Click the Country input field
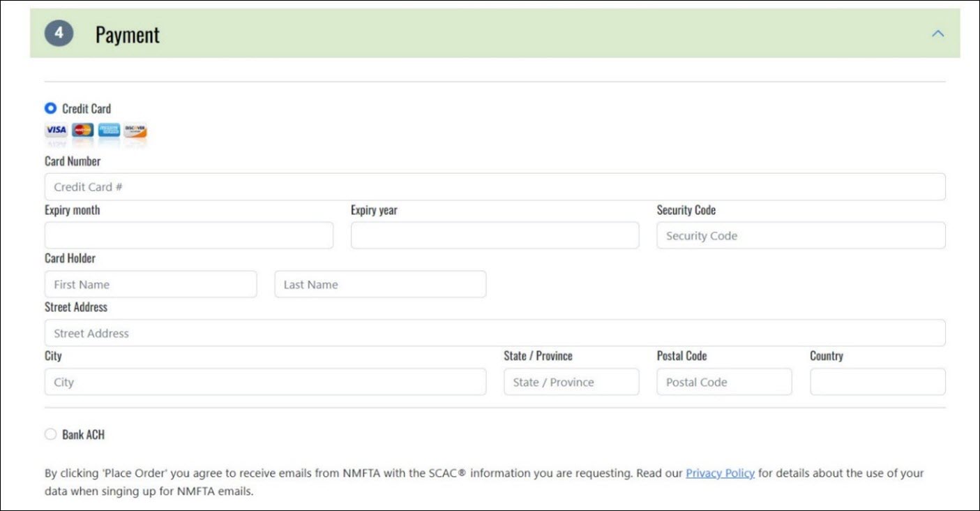The image size is (980, 511). [877, 382]
